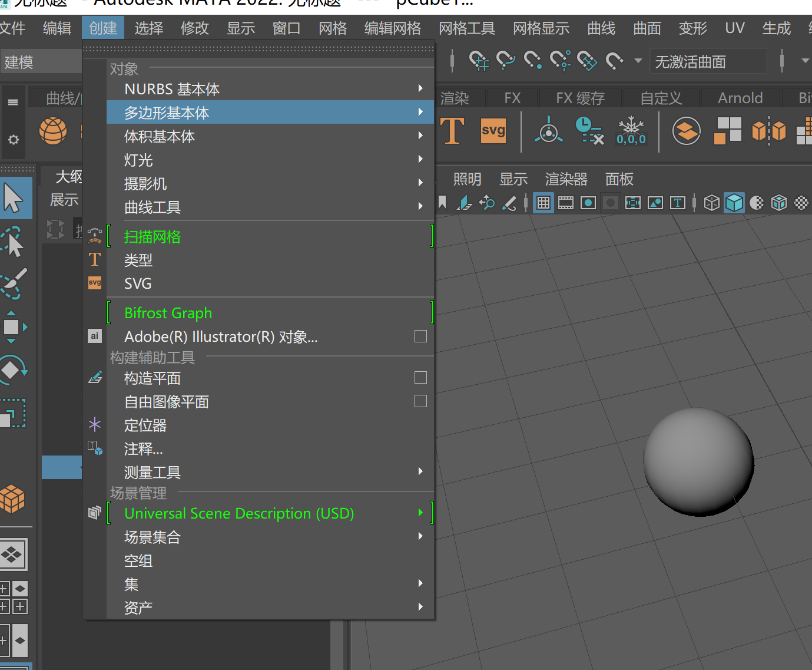Open the UV menu
The image size is (812, 670).
click(x=735, y=28)
